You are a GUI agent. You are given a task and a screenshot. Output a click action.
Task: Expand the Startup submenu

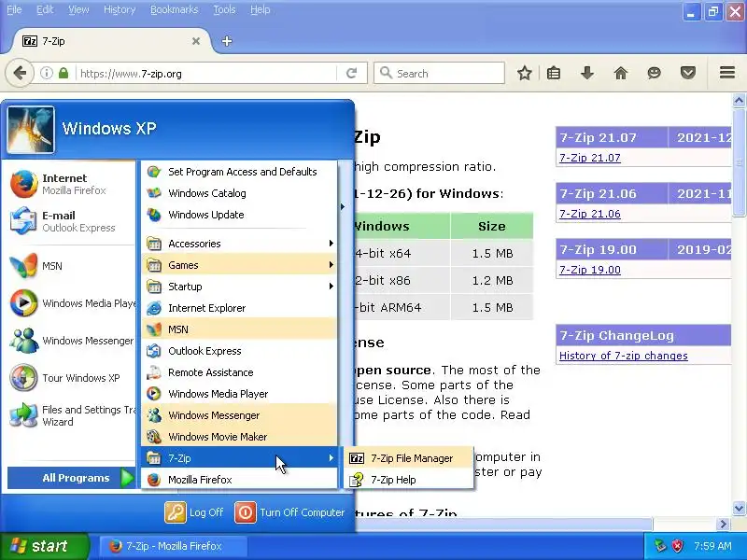click(239, 287)
